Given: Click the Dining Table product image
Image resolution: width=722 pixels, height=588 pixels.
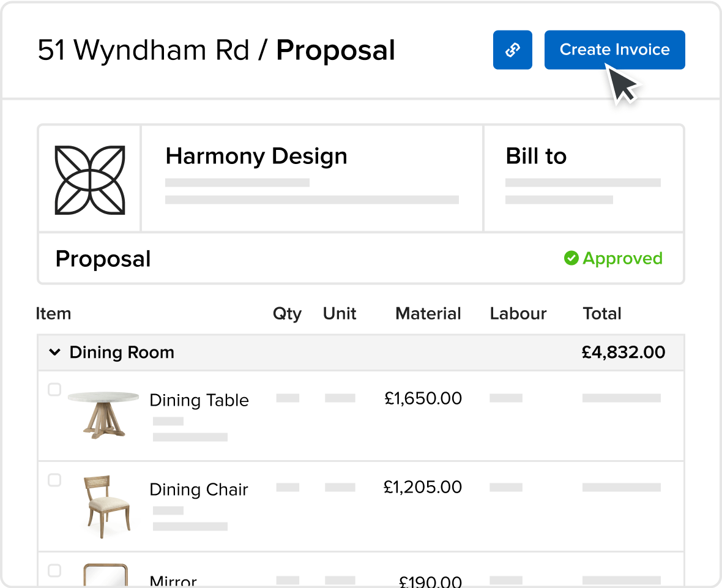Looking at the screenshot, I should pyautogui.click(x=103, y=413).
